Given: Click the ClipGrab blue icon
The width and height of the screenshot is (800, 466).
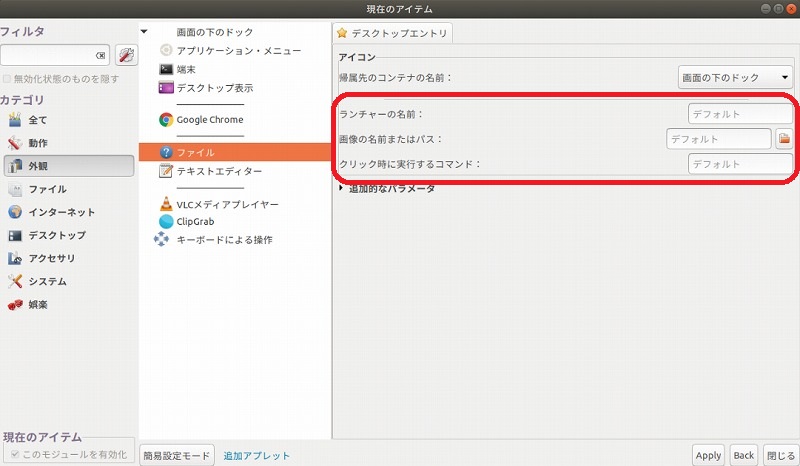Looking at the screenshot, I should (x=166, y=222).
